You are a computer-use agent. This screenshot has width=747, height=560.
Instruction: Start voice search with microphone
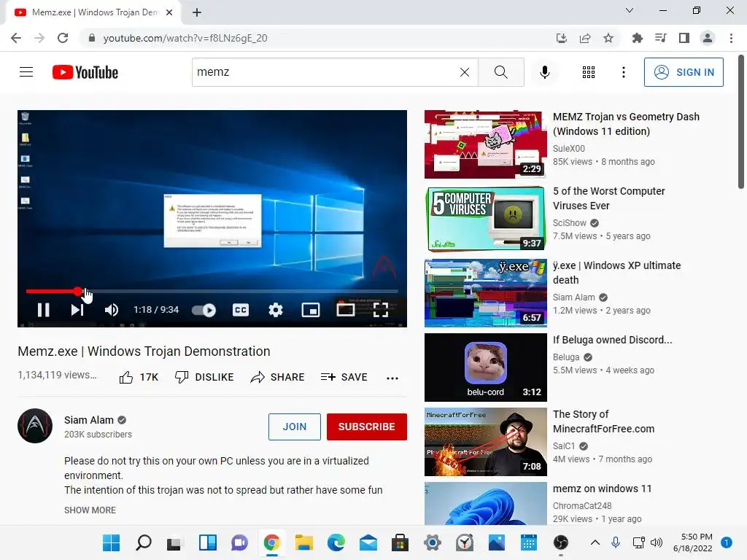(544, 72)
